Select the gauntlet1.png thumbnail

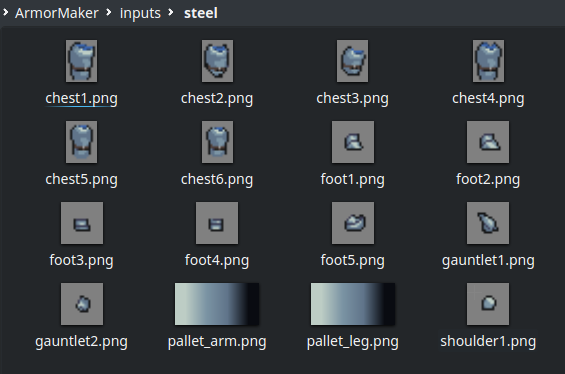(x=488, y=223)
